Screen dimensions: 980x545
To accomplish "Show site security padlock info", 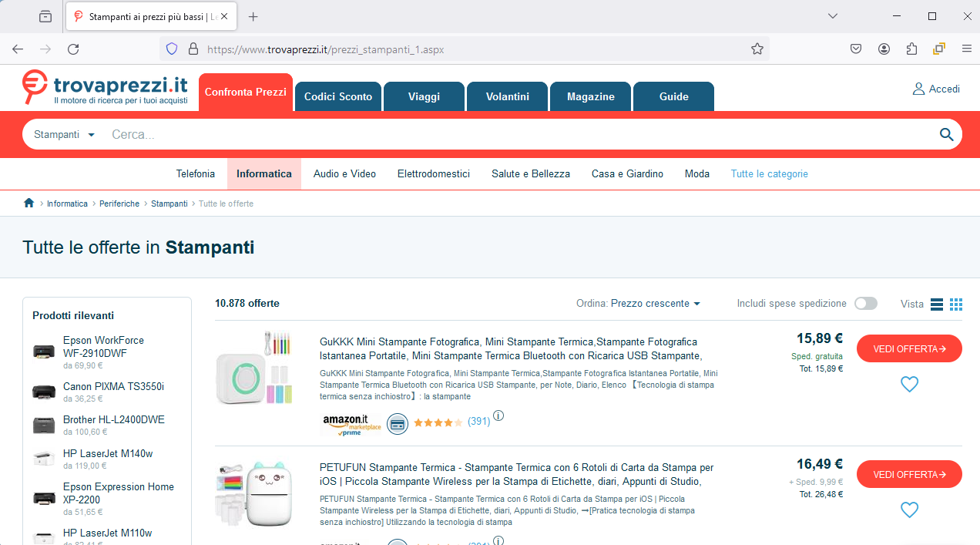I will click(x=193, y=49).
